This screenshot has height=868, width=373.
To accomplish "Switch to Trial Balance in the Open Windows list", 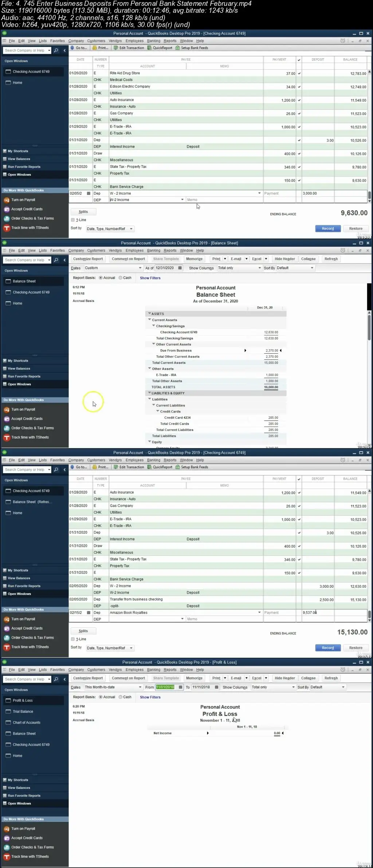I will [x=23, y=711].
